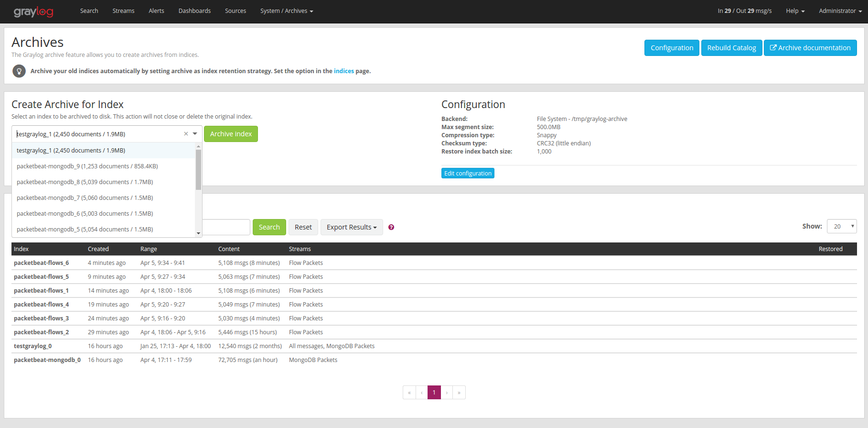Go to the first page of results
This screenshot has height=428, width=868.
click(409, 393)
